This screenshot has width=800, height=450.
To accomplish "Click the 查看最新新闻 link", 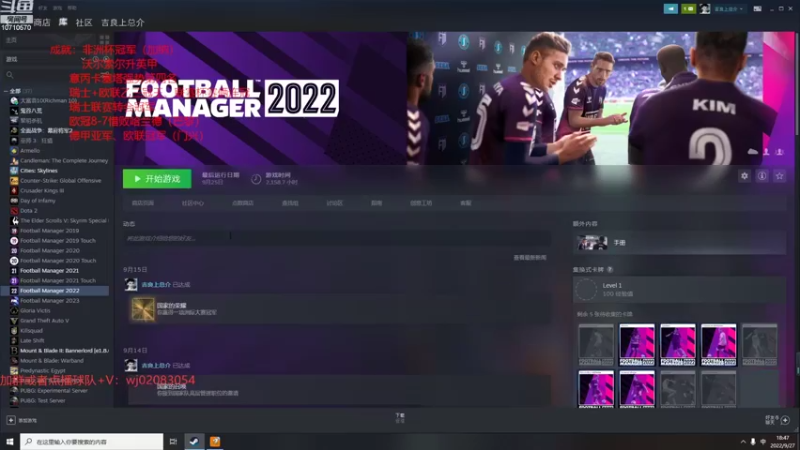I will click(530, 258).
